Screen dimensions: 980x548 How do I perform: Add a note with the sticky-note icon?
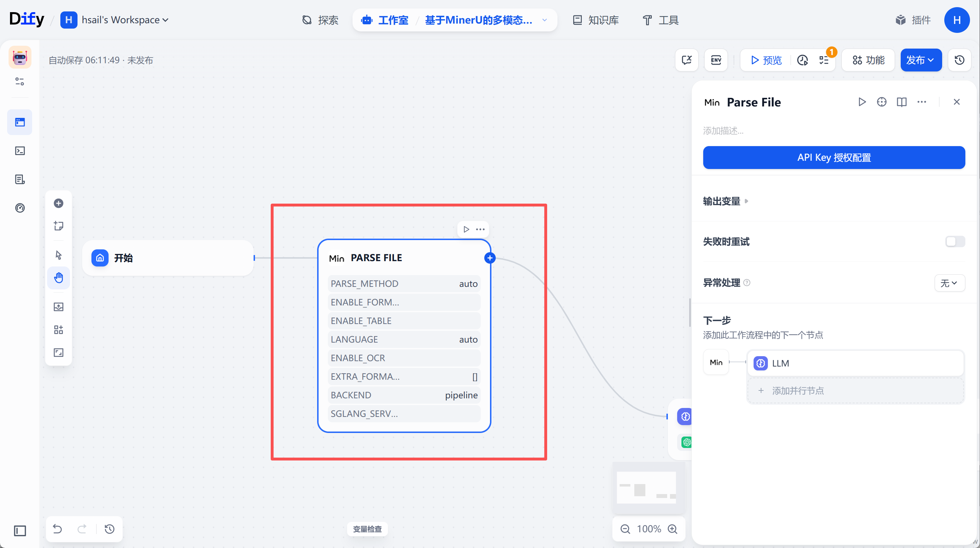click(x=59, y=226)
